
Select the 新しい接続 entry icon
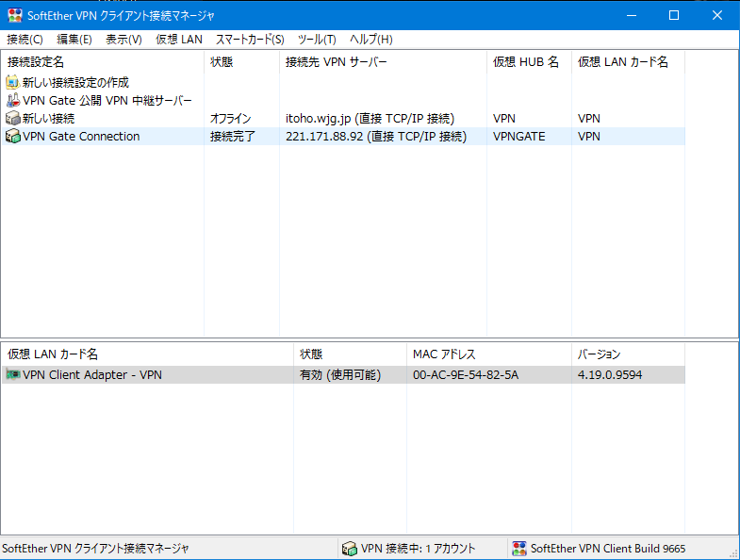[x=12, y=118]
